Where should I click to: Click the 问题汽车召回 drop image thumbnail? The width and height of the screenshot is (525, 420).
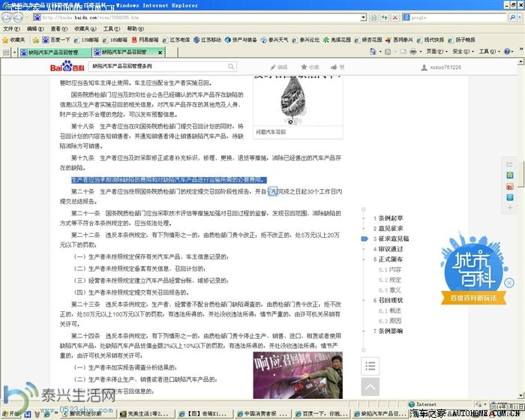[296, 101]
